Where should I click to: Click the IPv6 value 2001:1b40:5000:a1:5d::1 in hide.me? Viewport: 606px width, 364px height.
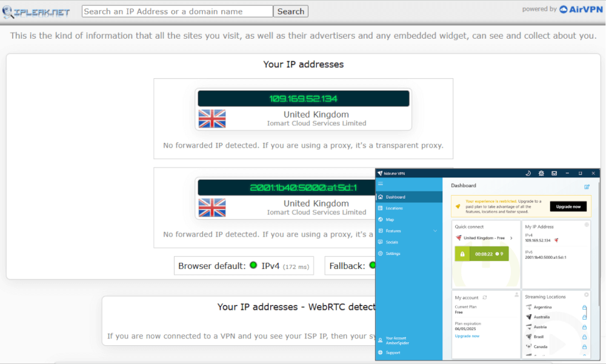[x=545, y=257]
